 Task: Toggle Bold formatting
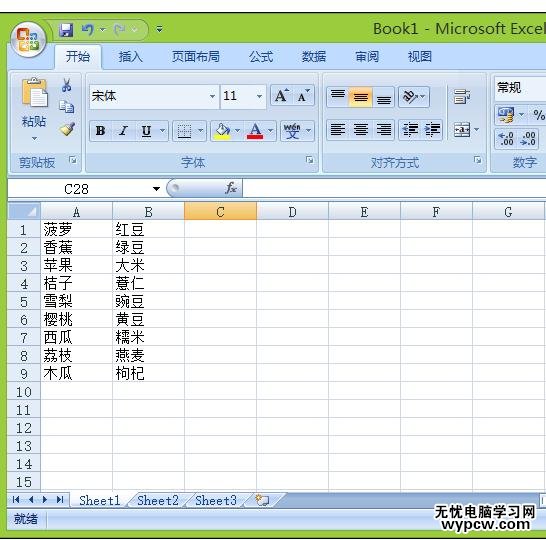click(100, 131)
